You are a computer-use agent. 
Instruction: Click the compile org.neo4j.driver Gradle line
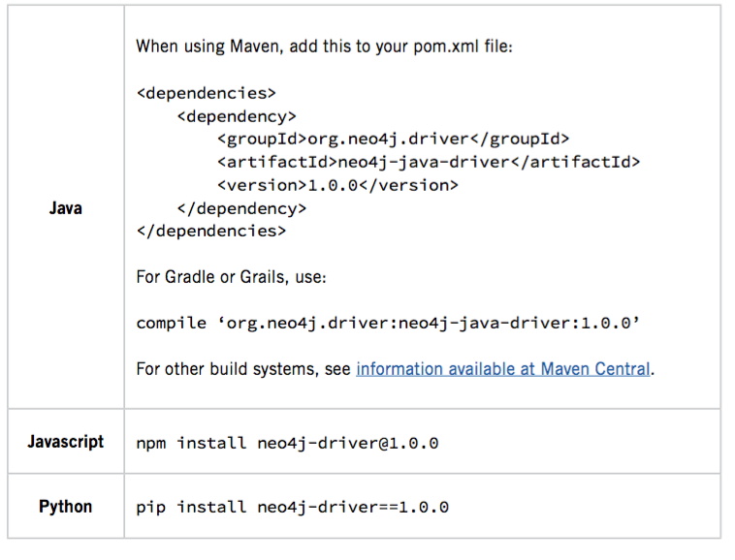388,324
